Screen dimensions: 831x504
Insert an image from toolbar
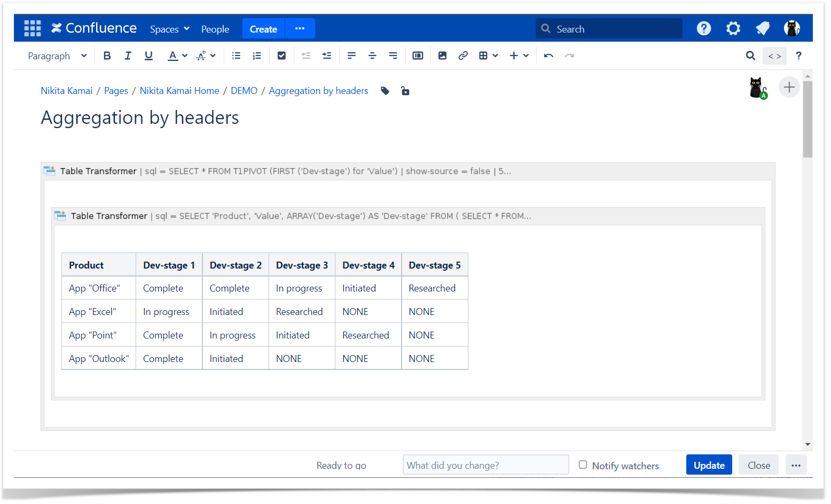(x=442, y=56)
